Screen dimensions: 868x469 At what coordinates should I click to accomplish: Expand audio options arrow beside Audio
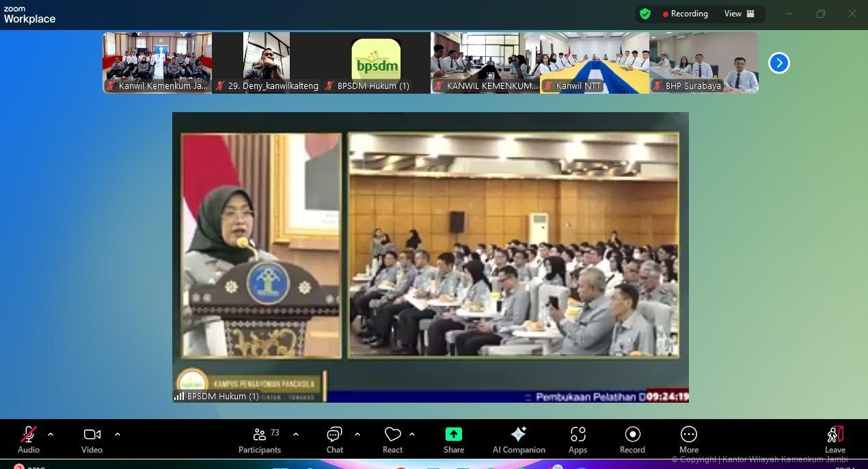(51, 434)
